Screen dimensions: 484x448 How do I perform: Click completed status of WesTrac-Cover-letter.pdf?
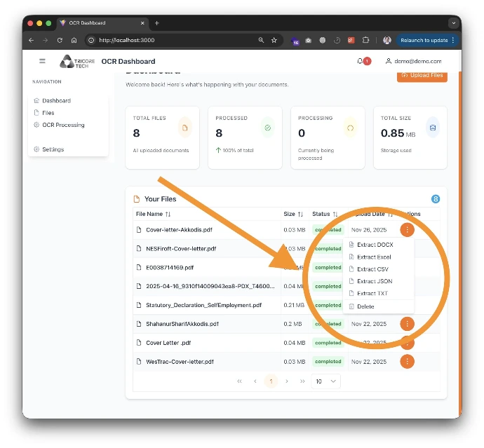click(x=328, y=361)
